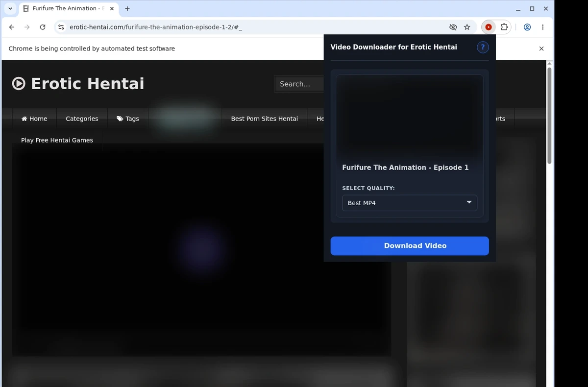Viewport: 588px width, 387px height.
Task: Click the video preview thumbnail in popup
Action: (410, 117)
